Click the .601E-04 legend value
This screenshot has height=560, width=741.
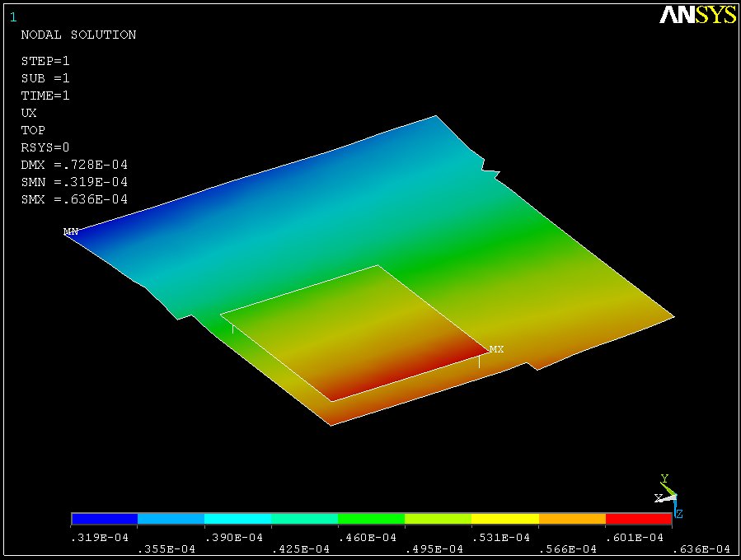[635, 537]
